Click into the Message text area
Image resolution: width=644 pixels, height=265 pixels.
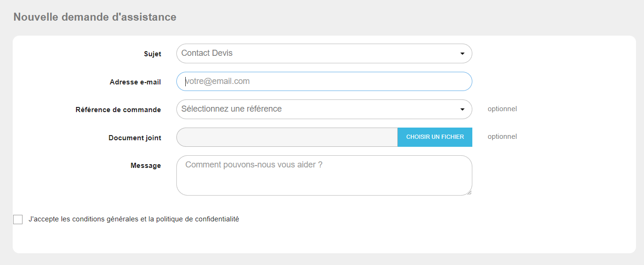(324, 175)
